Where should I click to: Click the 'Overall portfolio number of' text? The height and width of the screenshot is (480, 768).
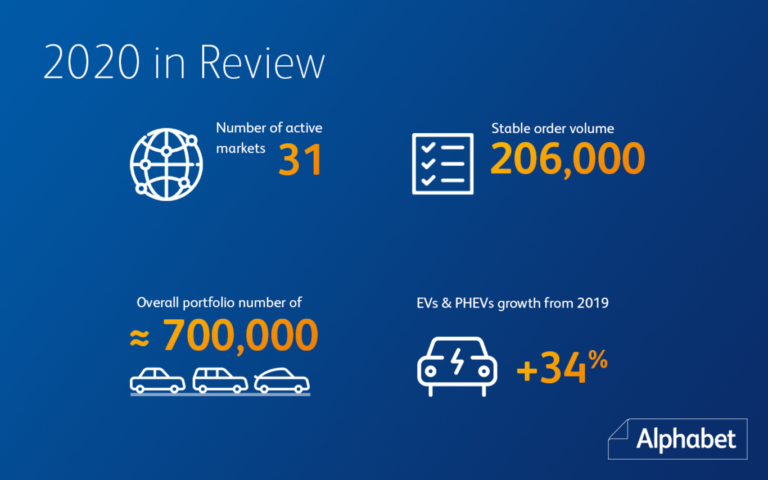(219, 301)
